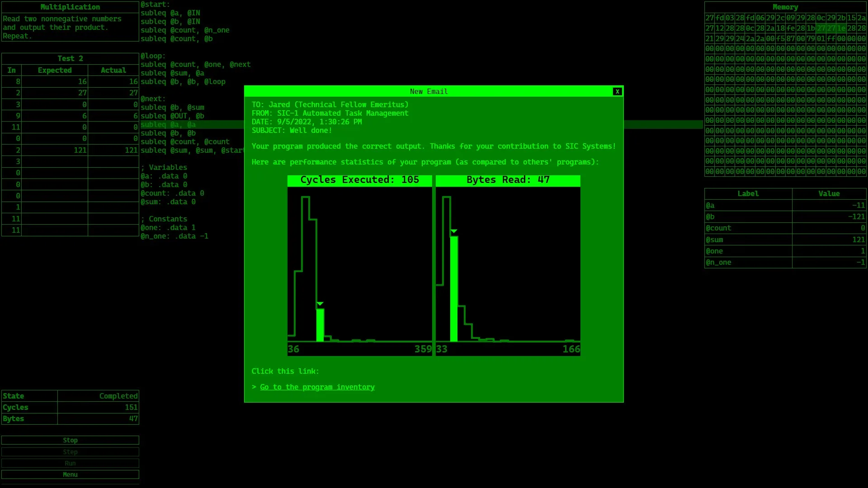Close the New Email dialog
The height and width of the screenshot is (488, 868).
[617, 92]
